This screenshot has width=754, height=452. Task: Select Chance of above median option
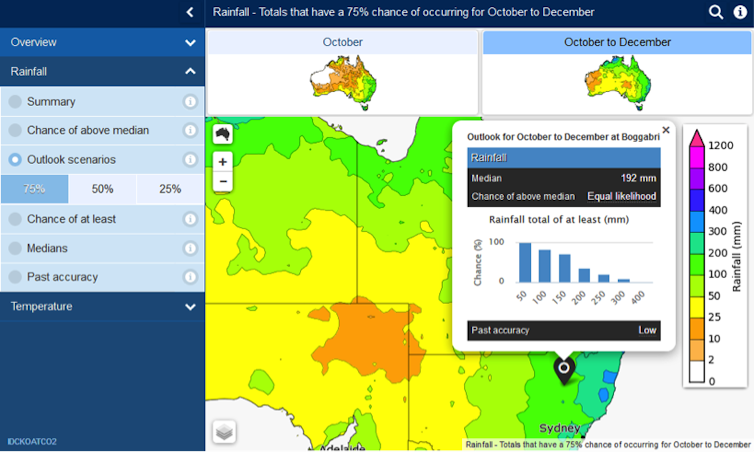click(15, 130)
